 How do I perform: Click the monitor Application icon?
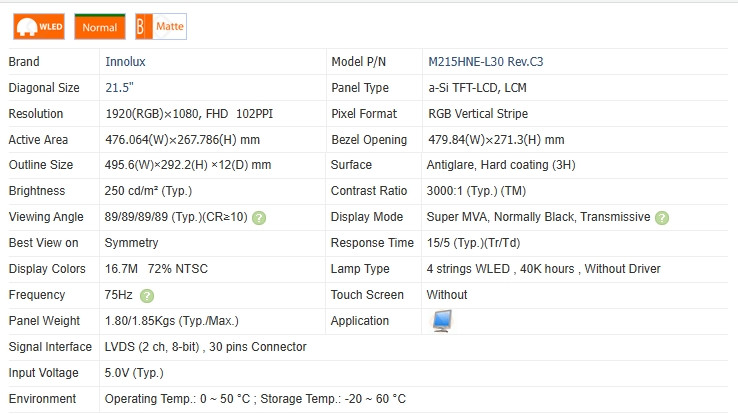point(442,321)
